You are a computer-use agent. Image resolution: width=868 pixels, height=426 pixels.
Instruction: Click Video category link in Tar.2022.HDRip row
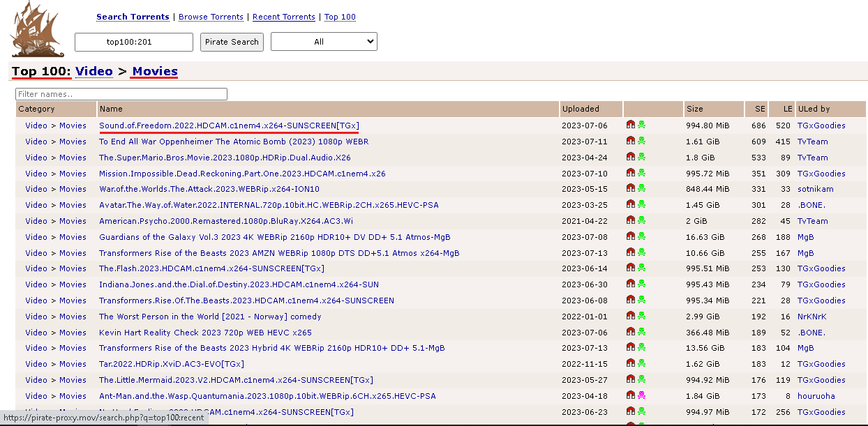click(36, 364)
